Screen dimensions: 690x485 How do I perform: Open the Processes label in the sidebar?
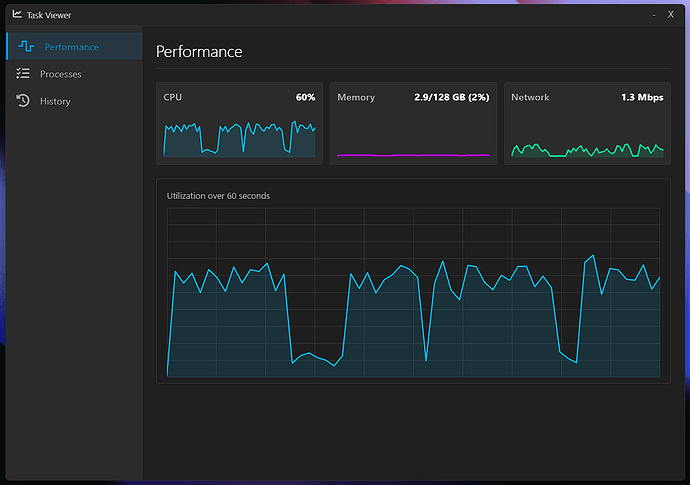[61, 74]
